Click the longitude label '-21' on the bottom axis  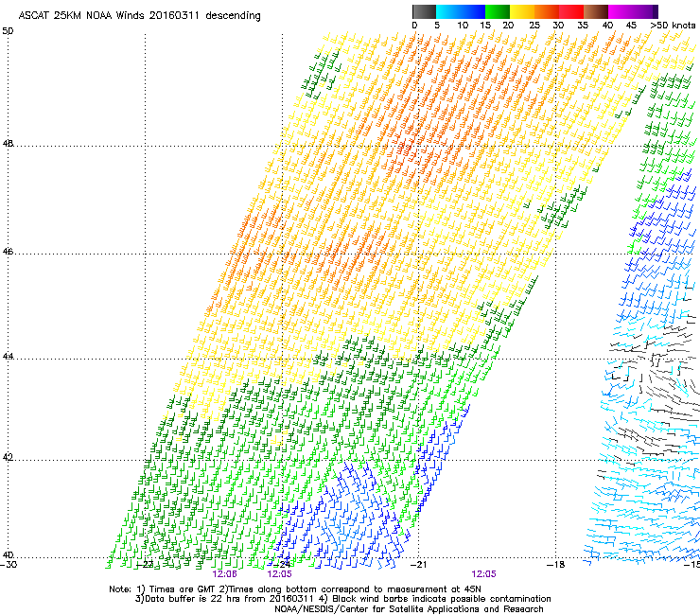(x=419, y=565)
